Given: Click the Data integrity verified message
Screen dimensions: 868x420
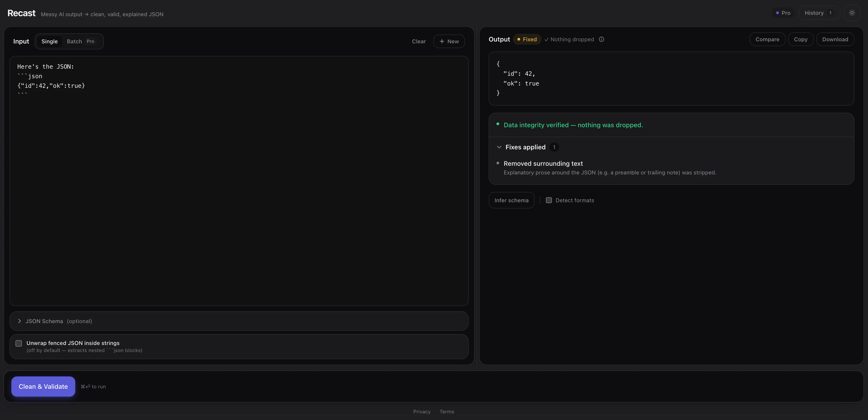Looking at the screenshot, I should 573,125.
